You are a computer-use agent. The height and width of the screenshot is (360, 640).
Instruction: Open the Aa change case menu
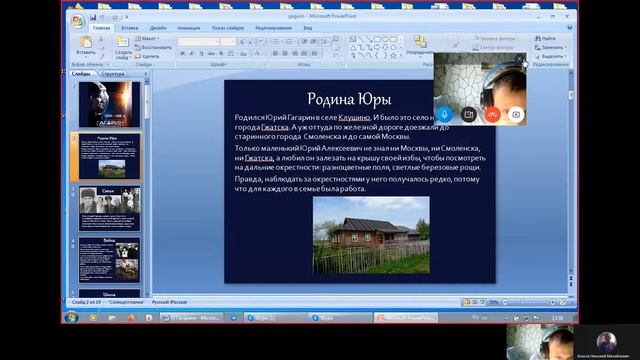pos(244,53)
